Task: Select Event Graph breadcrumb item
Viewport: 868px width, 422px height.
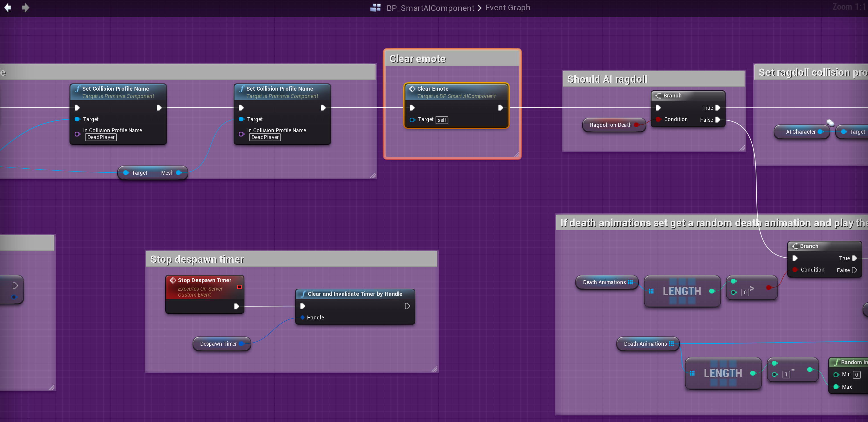Action: (x=507, y=7)
